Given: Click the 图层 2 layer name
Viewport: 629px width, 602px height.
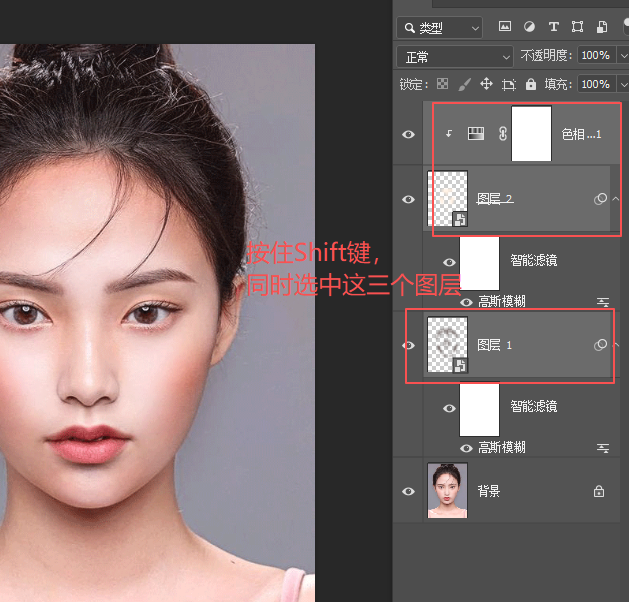Looking at the screenshot, I should click(x=495, y=199).
